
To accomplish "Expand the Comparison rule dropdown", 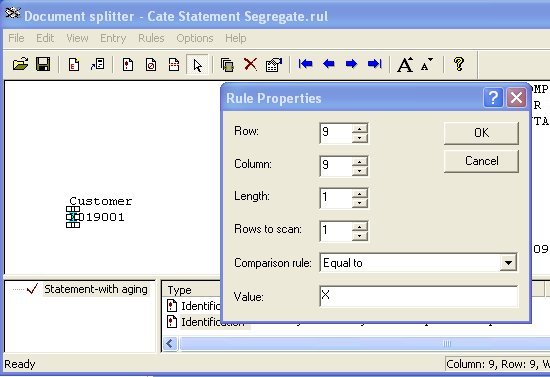I will tap(508, 262).
